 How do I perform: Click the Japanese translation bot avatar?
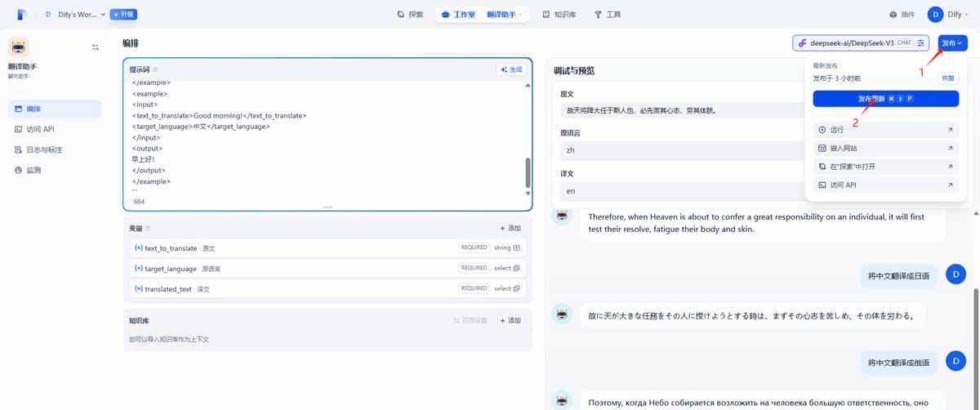click(x=562, y=314)
